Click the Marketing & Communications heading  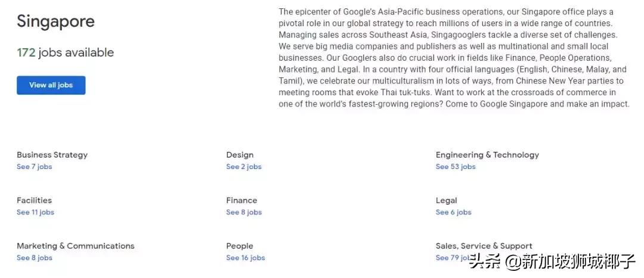[76, 246]
